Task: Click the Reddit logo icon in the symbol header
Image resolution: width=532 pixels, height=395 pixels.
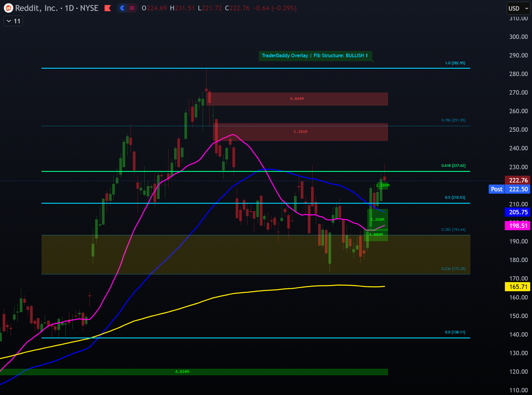Action: point(8,8)
